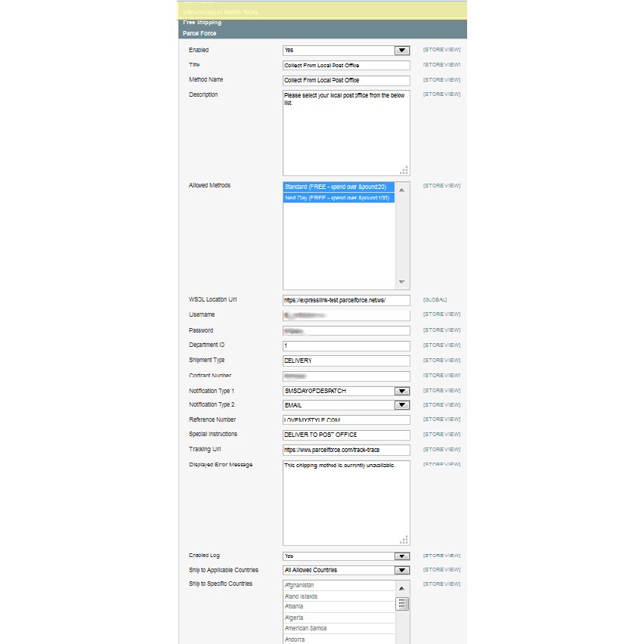Open the Ship to Applicable Countries dropdown
The height and width of the screenshot is (644, 644).
click(x=346, y=570)
